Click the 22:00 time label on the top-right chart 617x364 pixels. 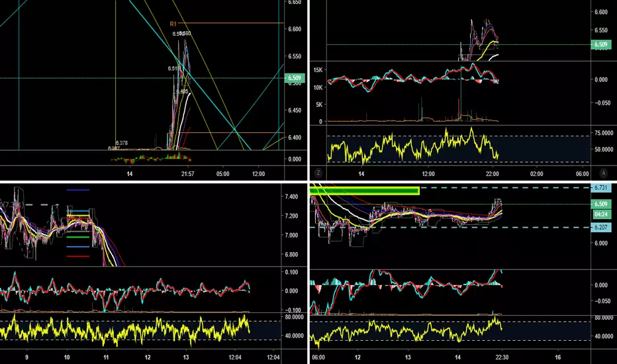coord(493,173)
